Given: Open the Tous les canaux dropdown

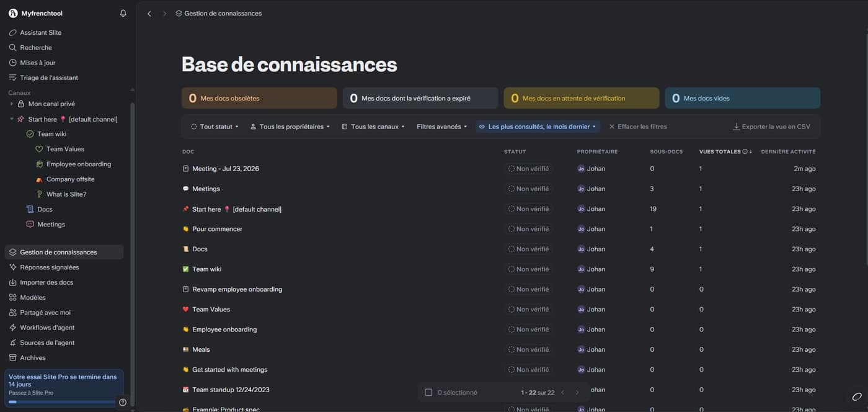Looking at the screenshot, I should click(373, 127).
